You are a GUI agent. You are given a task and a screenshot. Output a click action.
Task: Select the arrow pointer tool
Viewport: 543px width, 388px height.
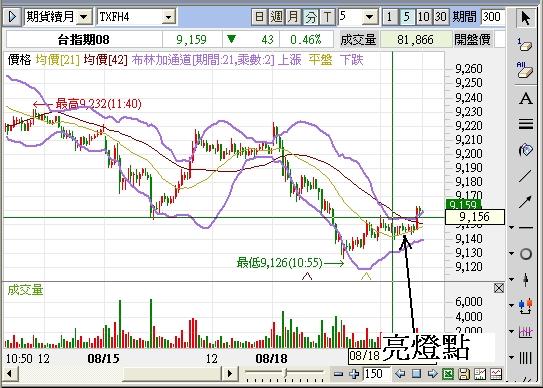pyautogui.click(x=525, y=18)
